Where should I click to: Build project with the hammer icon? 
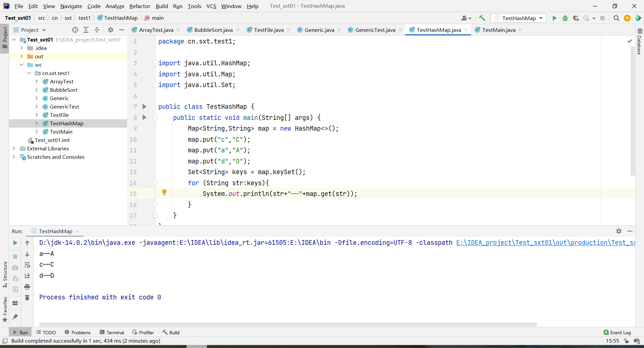[482, 18]
